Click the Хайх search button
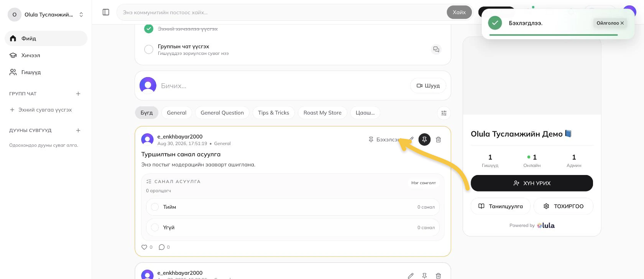The height and width of the screenshot is (279, 644). (x=459, y=12)
